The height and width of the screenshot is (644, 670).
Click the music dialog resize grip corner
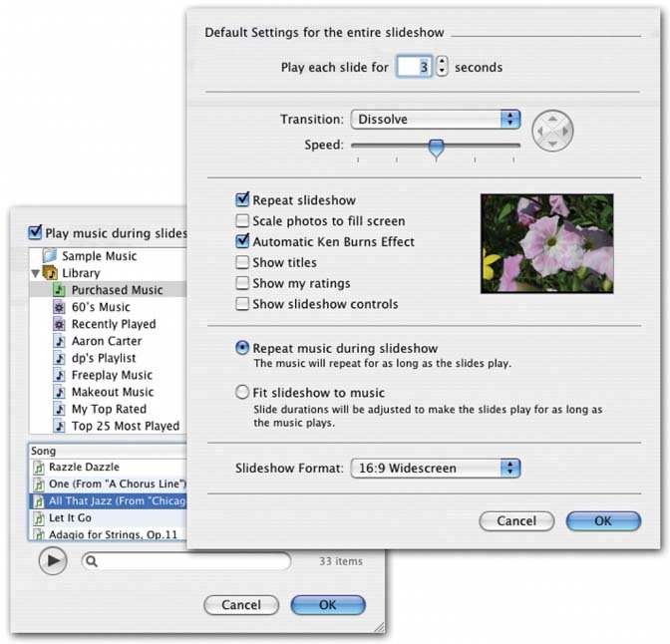(x=379, y=627)
